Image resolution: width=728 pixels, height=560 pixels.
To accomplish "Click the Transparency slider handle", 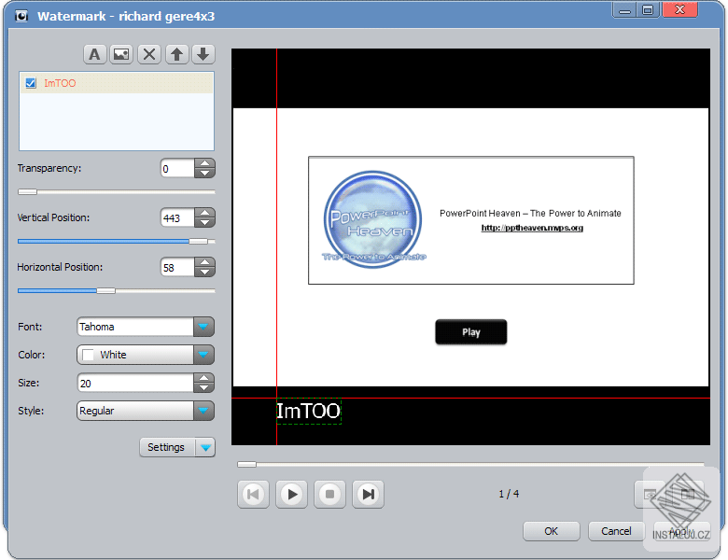I will pos(27,191).
